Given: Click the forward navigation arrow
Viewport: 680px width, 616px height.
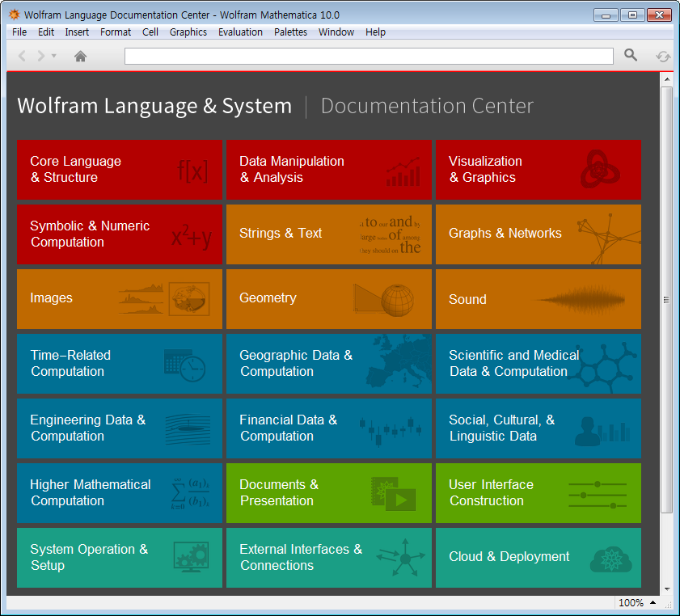Looking at the screenshot, I should (40, 56).
